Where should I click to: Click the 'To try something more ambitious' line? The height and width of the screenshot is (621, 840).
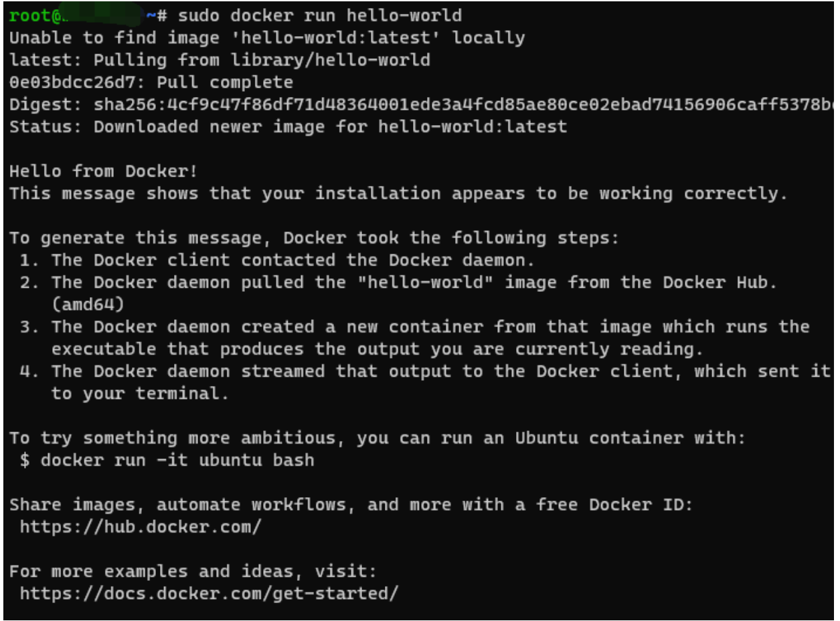pyautogui.click(x=377, y=438)
